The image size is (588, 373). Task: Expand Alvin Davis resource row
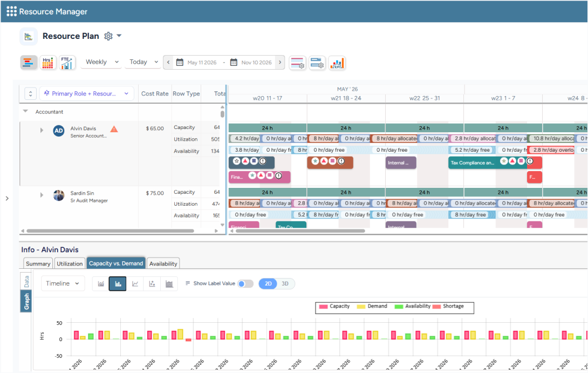click(42, 130)
